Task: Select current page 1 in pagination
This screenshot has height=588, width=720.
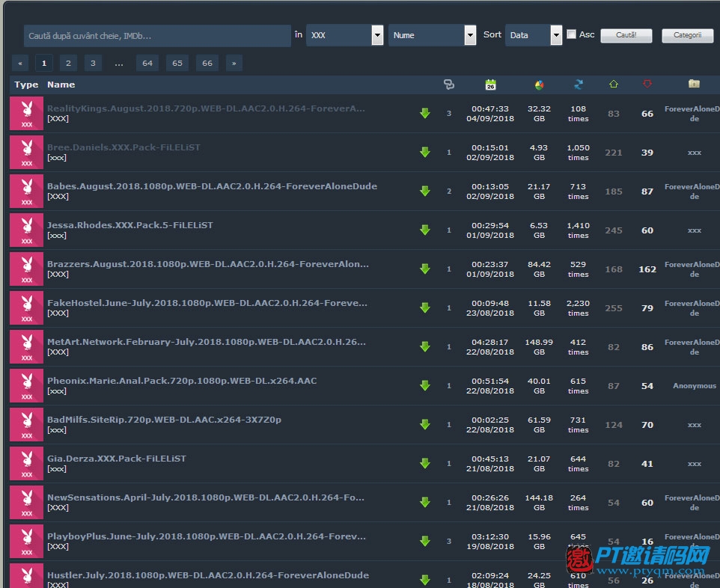Action: tap(44, 63)
